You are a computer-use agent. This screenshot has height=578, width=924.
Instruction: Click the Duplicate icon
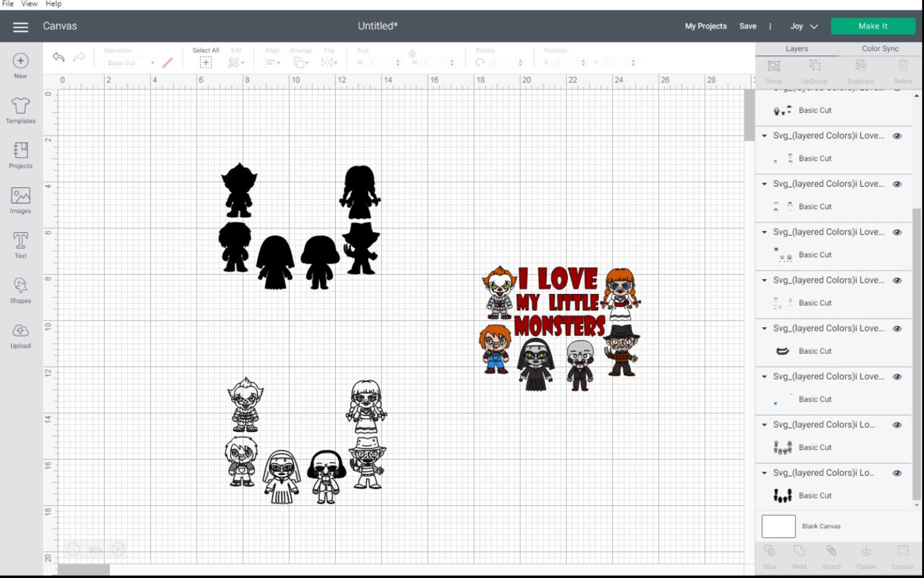[x=861, y=66]
